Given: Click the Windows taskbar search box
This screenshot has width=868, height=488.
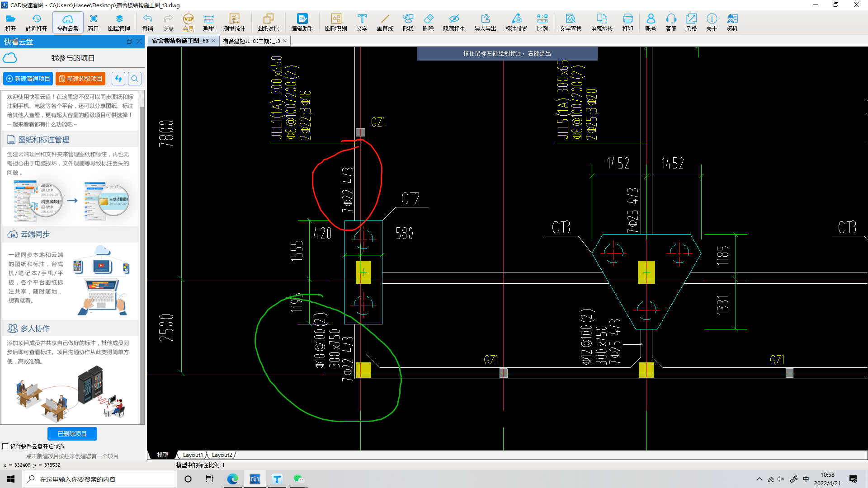Looking at the screenshot, I should tap(99, 479).
